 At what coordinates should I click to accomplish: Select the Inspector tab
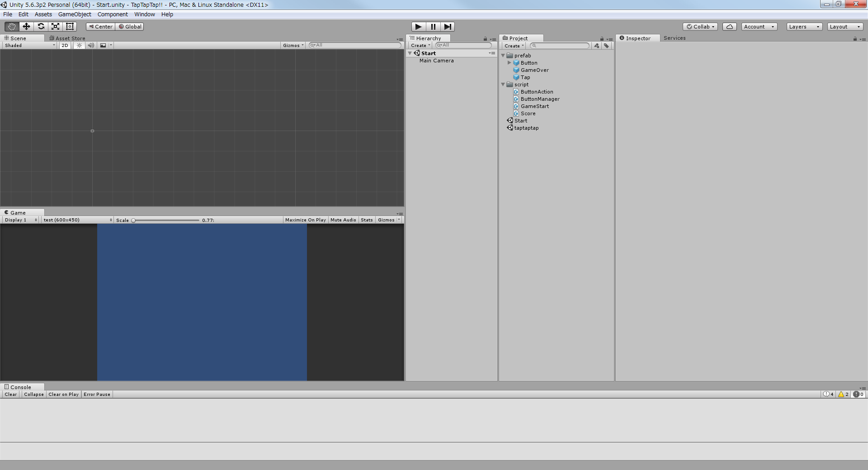pos(638,38)
